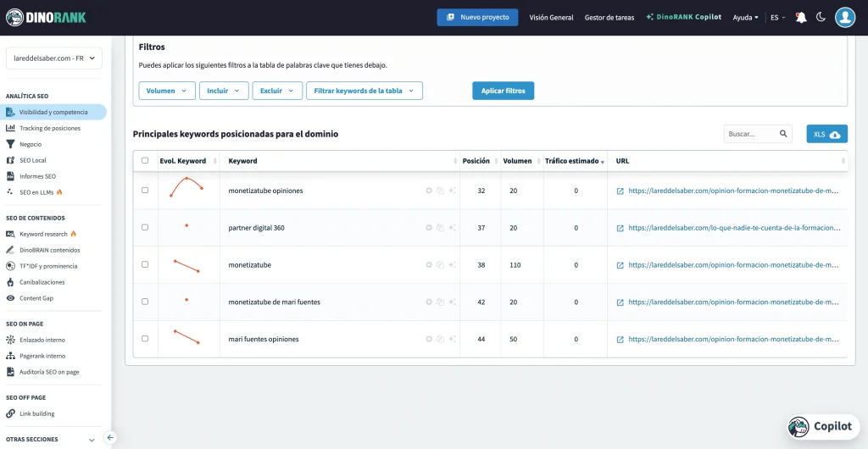Open evolution chart for 'monetizatube opiniones'
The height and width of the screenshot is (449, 868).
click(x=186, y=187)
